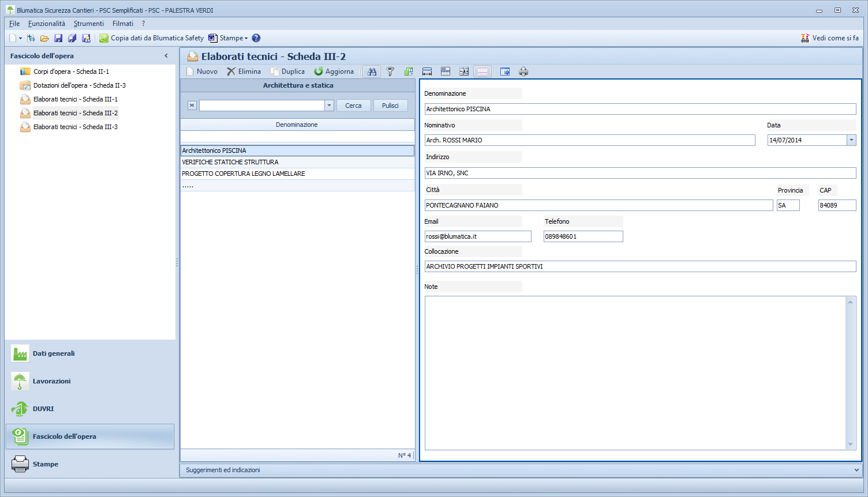
Task: Open the Stampe dropdown in the toolbar
Action: pyautogui.click(x=228, y=38)
